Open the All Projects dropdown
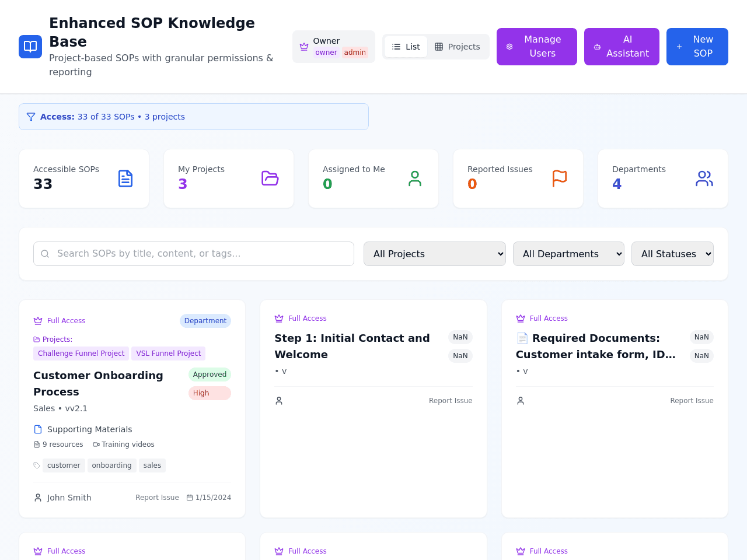 tap(435, 254)
